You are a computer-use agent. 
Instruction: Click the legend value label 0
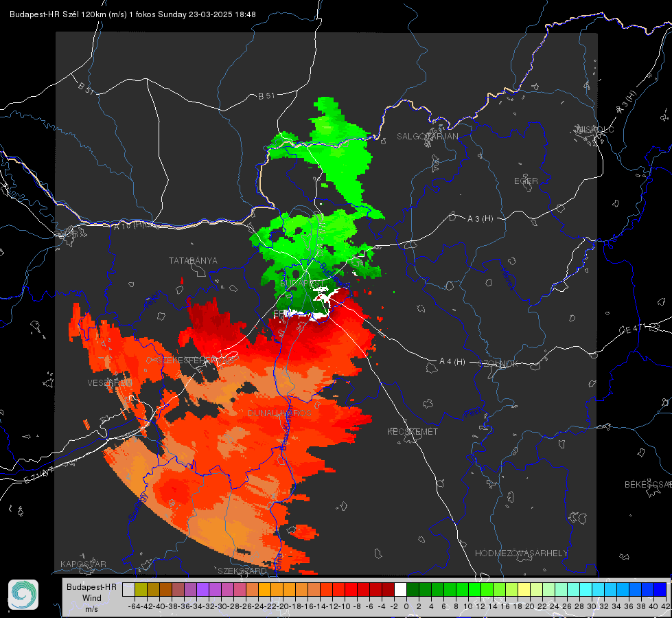(406, 606)
